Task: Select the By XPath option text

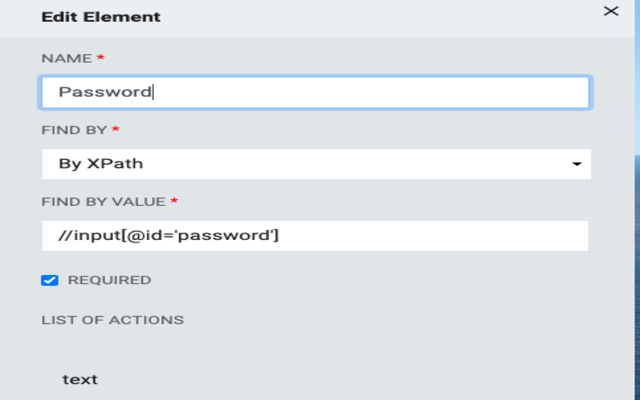Action: pos(101,164)
